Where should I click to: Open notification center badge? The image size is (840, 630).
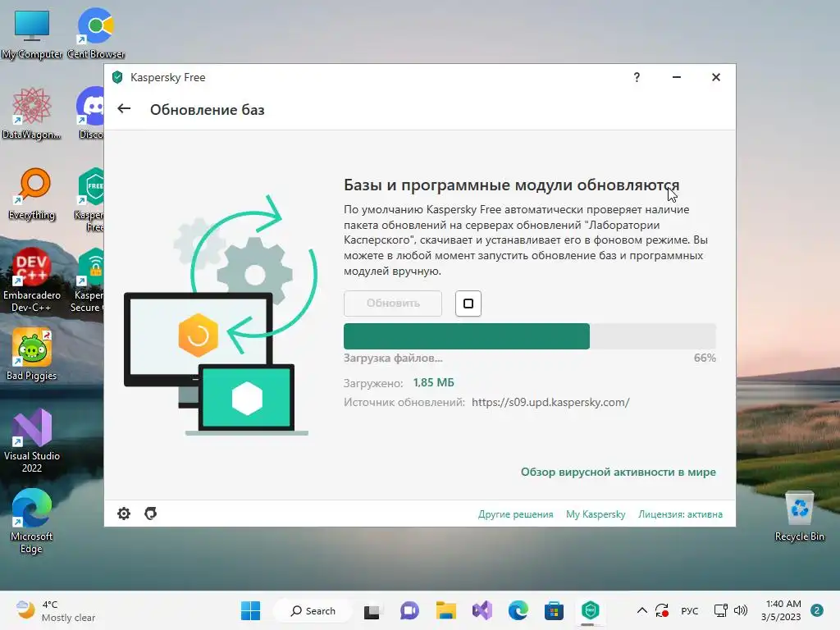817,610
